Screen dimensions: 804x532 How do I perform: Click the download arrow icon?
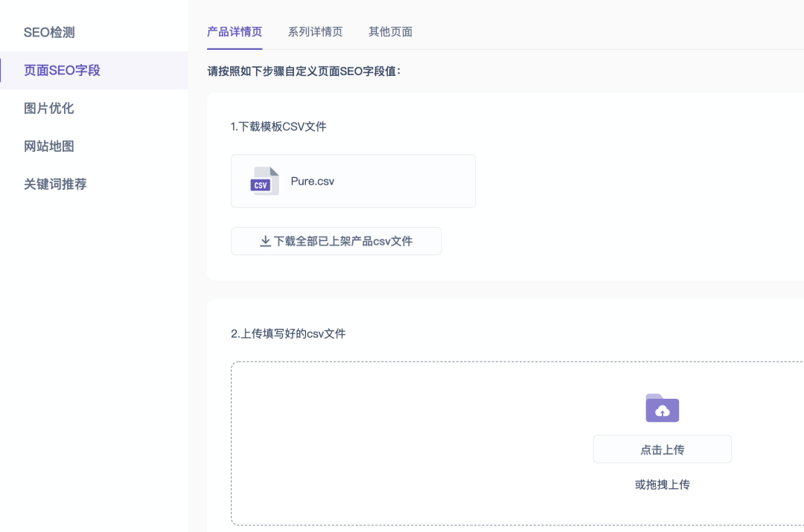[265, 241]
